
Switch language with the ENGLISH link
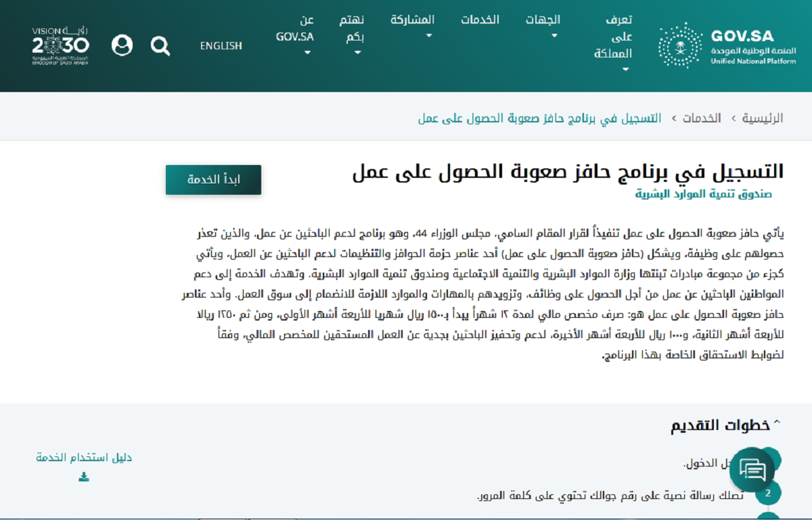point(221,46)
